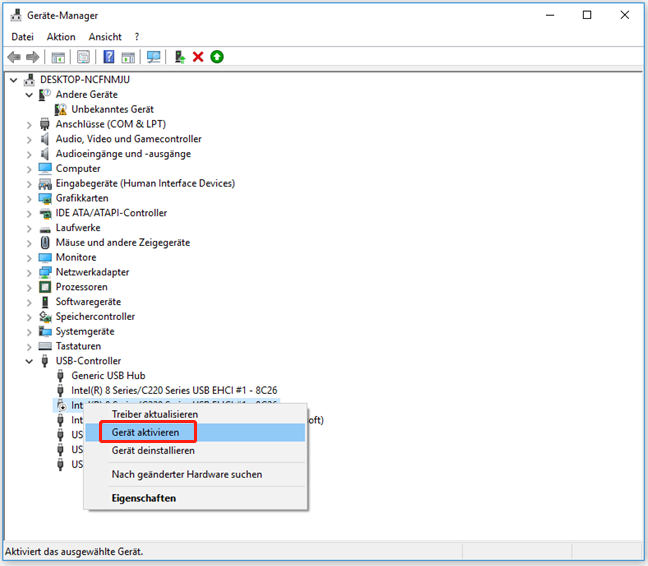The height and width of the screenshot is (566, 648).
Task: Select the Netzwerkadapter label
Action: 92,272
